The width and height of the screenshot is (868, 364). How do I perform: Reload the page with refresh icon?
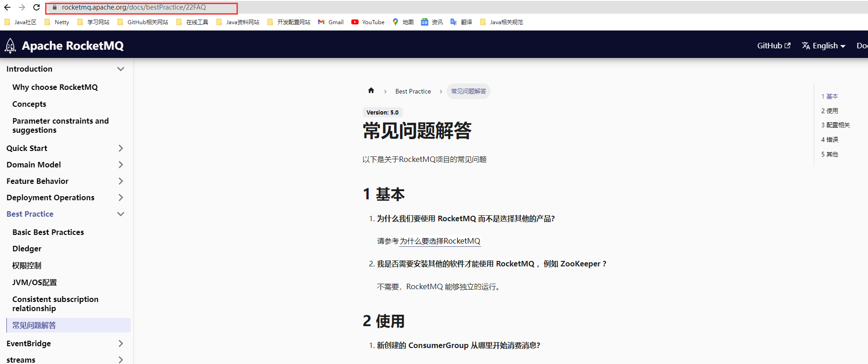[x=36, y=7]
